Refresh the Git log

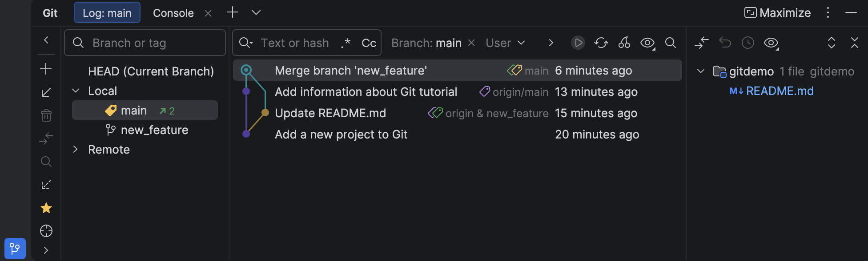point(601,43)
